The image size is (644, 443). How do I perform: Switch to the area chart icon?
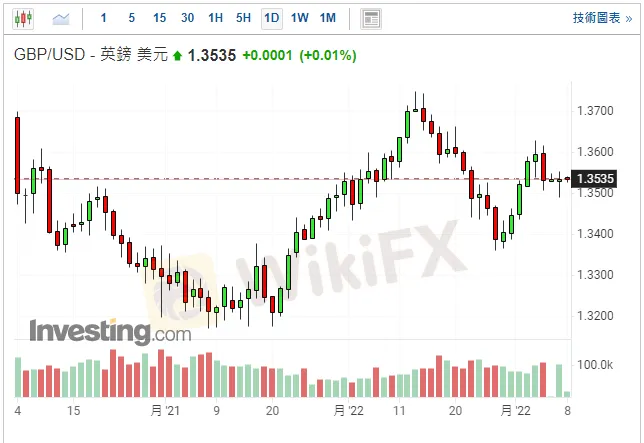(61, 18)
